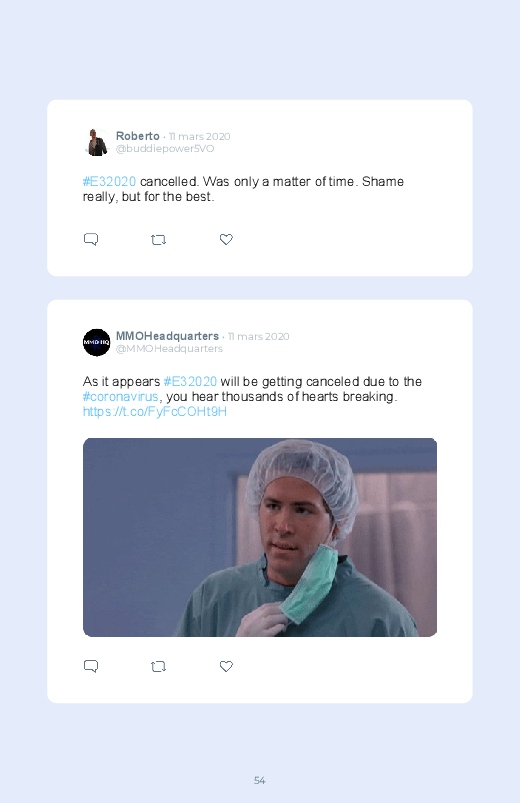The width and height of the screenshot is (520, 803).
Task: Retweet the MMOHeadquarters tweet
Action: 158,666
